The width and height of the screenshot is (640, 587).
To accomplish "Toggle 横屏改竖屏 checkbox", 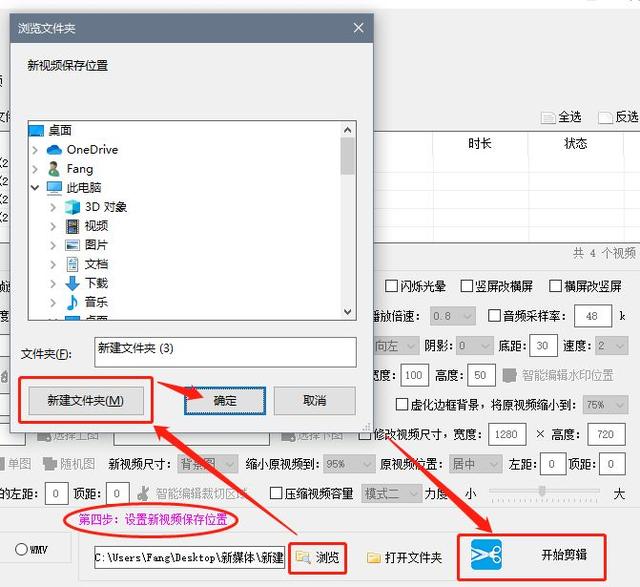I will (555, 286).
